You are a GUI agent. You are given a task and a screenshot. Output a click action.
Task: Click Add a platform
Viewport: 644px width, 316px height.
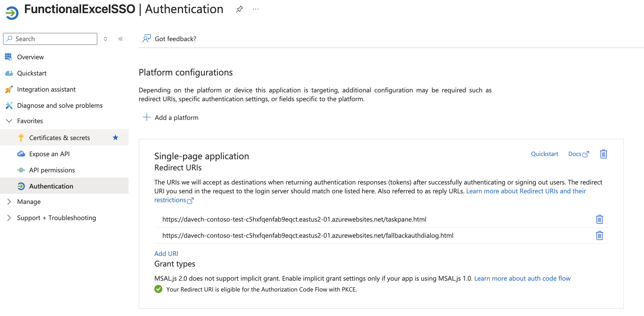pyautogui.click(x=177, y=118)
